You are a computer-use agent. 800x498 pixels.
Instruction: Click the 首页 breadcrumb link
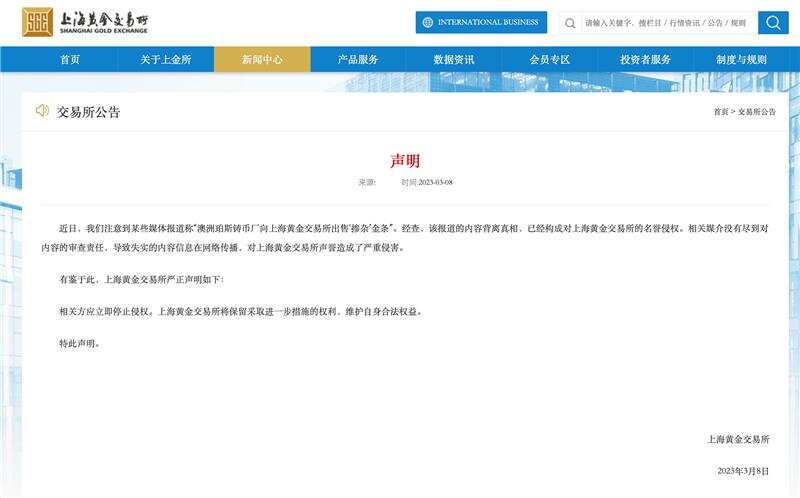point(721,112)
